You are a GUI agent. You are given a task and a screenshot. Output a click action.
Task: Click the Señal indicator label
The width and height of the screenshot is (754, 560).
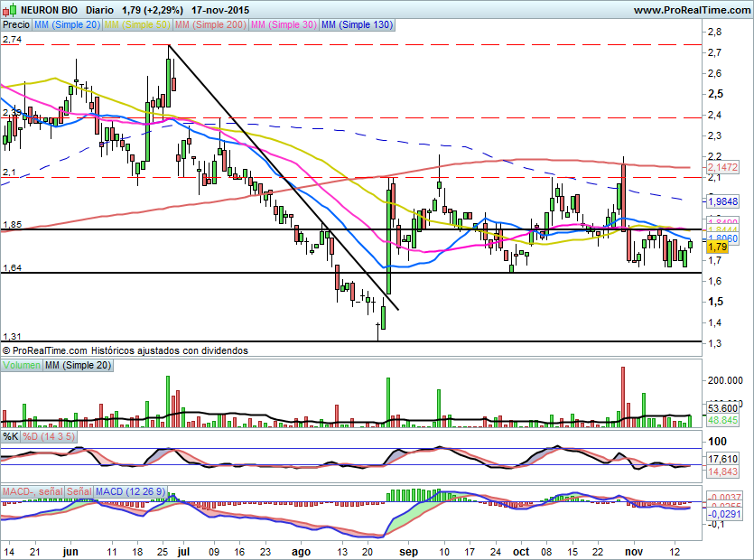point(79,491)
